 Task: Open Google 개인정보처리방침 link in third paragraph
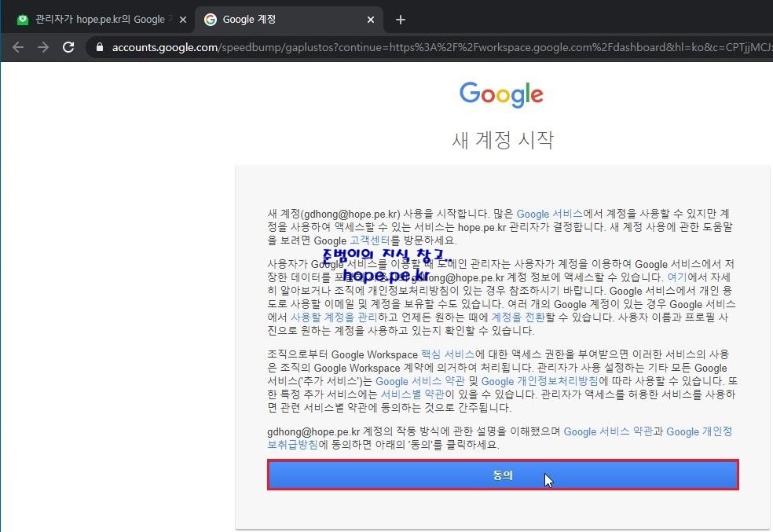(x=540, y=381)
